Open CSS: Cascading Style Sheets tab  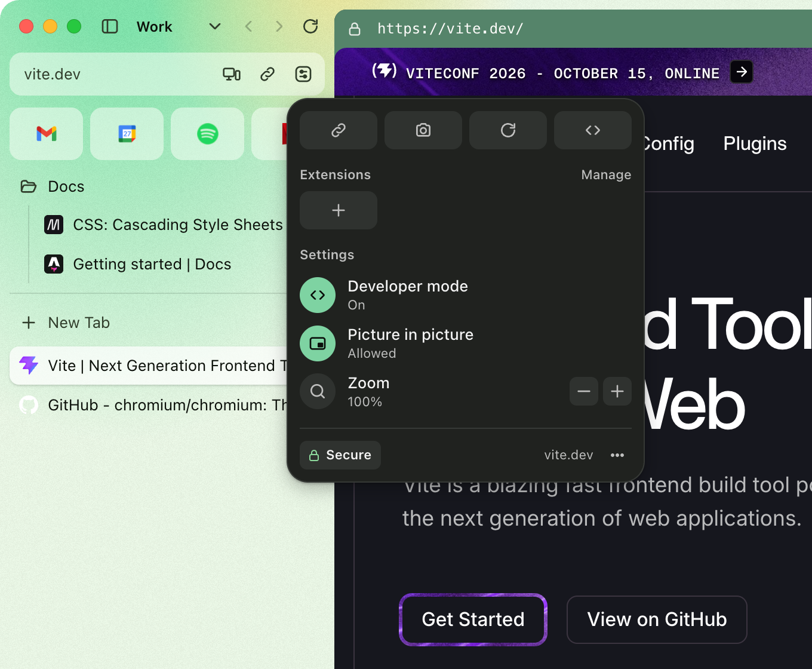(x=164, y=225)
